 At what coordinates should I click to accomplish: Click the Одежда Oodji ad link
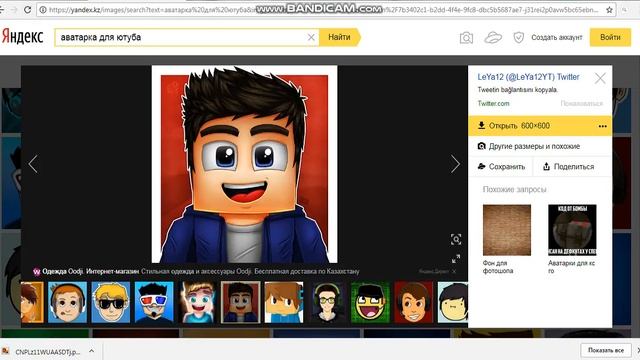[91, 271]
